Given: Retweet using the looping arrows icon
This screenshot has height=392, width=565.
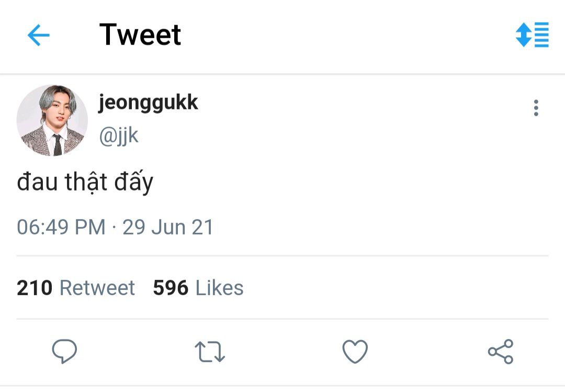Looking at the screenshot, I should 209,352.
